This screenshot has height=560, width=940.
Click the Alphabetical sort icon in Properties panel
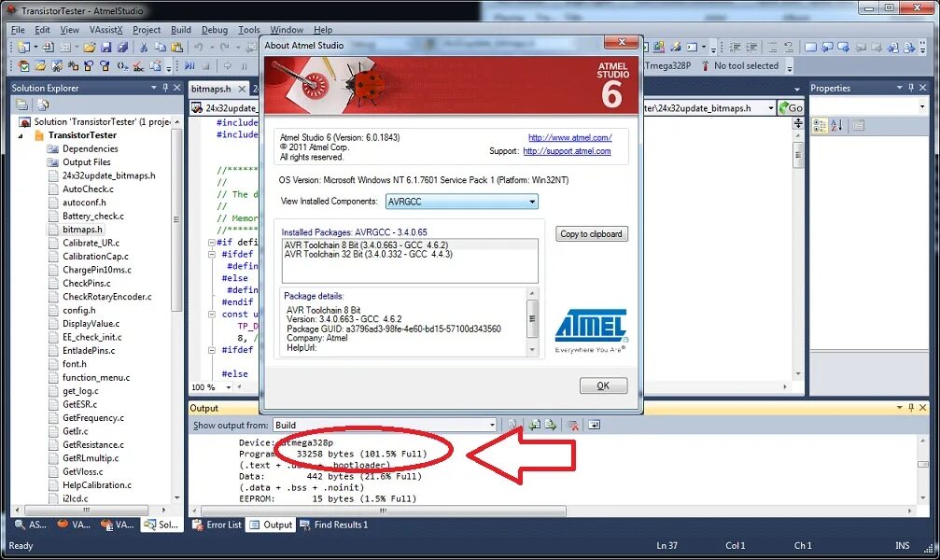(x=837, y=125)
